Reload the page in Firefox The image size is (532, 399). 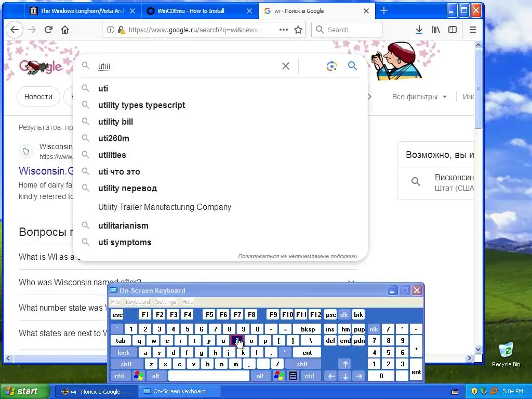coord(48,30)
